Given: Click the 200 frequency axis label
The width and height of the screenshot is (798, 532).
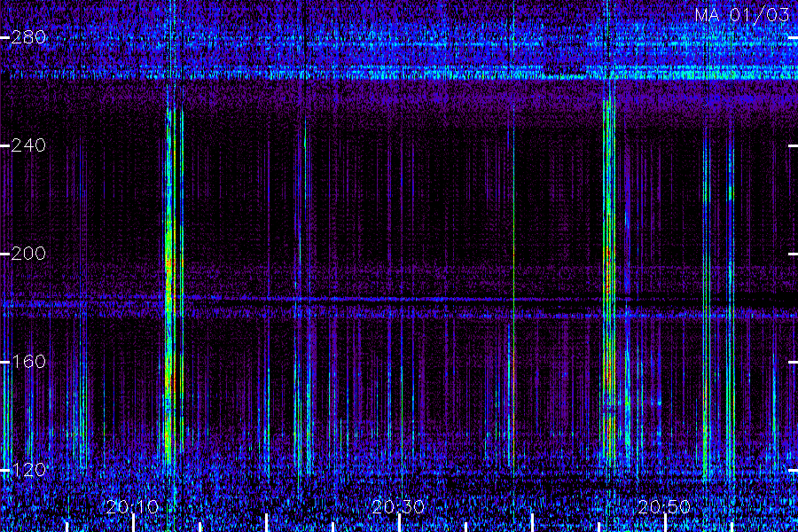Looking at the screenshot, I should pos(28,254).
